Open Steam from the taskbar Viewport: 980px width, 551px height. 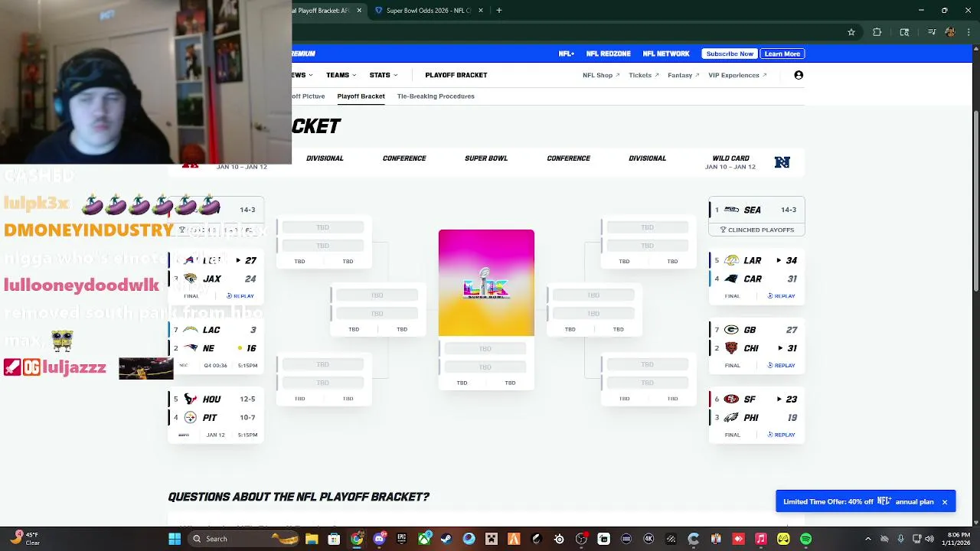point(446,539)
